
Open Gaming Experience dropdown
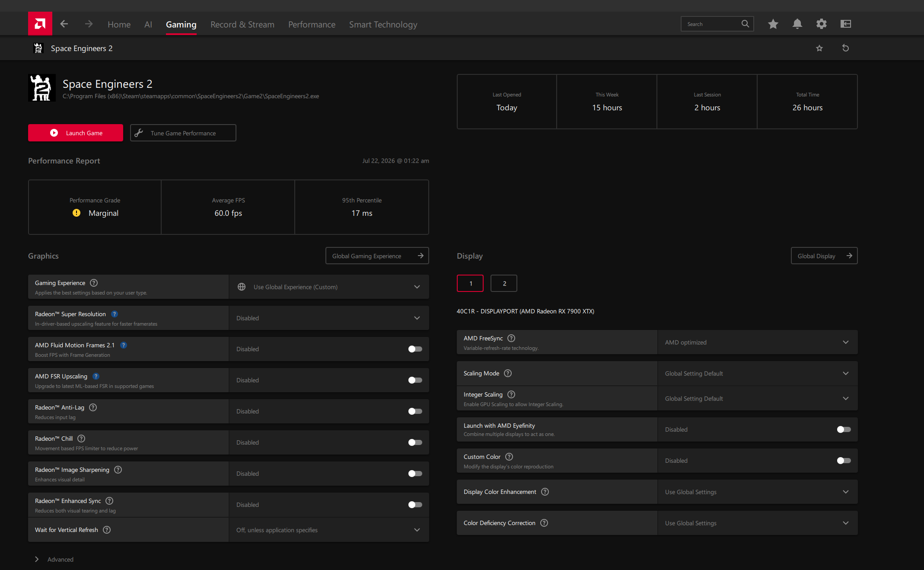click(x=329, y=287)
